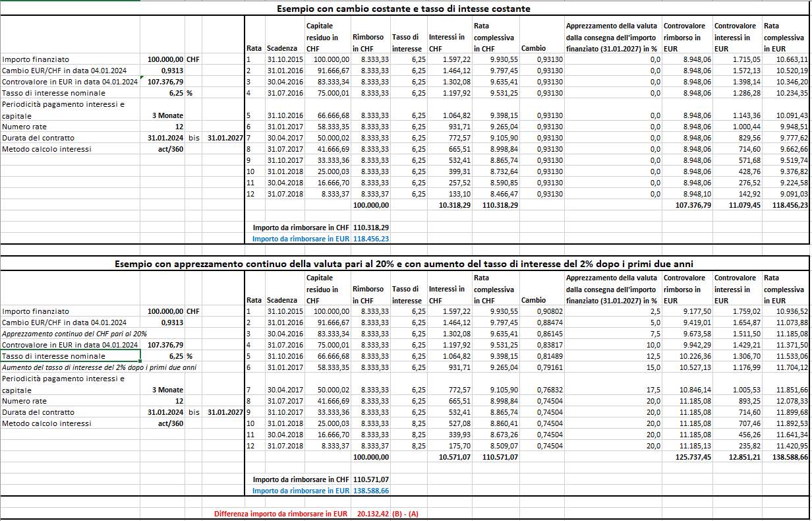Select the exchange rate cell 0,90802
Screen dimensions: 812x521
(x=541, y=311)
